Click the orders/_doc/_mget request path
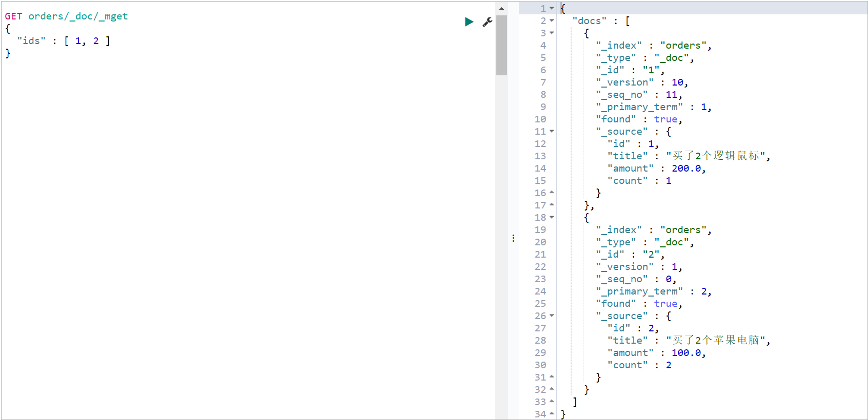The height and width of the screenshot is (420, 868). (78, 16)
